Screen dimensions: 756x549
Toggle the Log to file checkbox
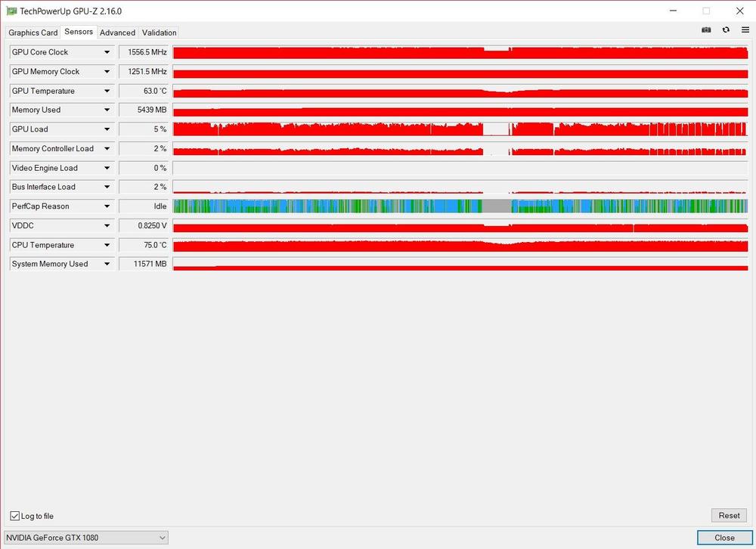point(15,516)
